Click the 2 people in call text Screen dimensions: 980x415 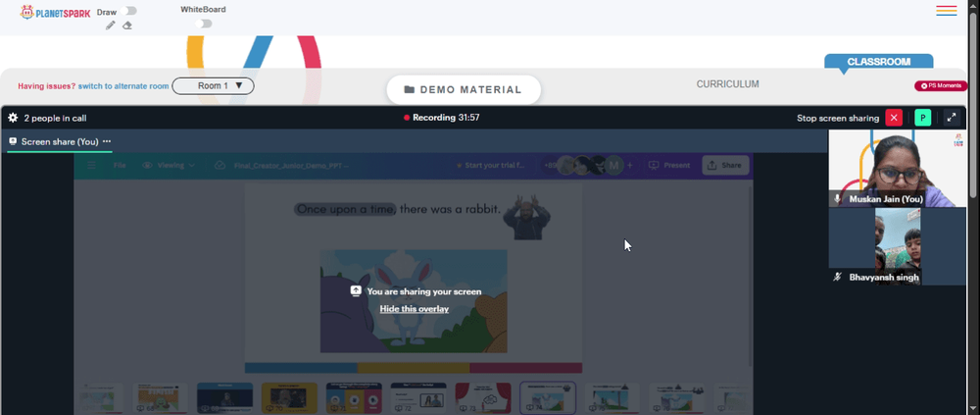click(55, 119)
